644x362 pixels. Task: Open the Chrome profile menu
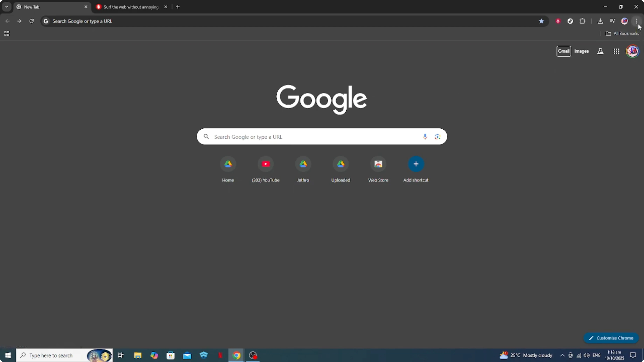point(624,21)
